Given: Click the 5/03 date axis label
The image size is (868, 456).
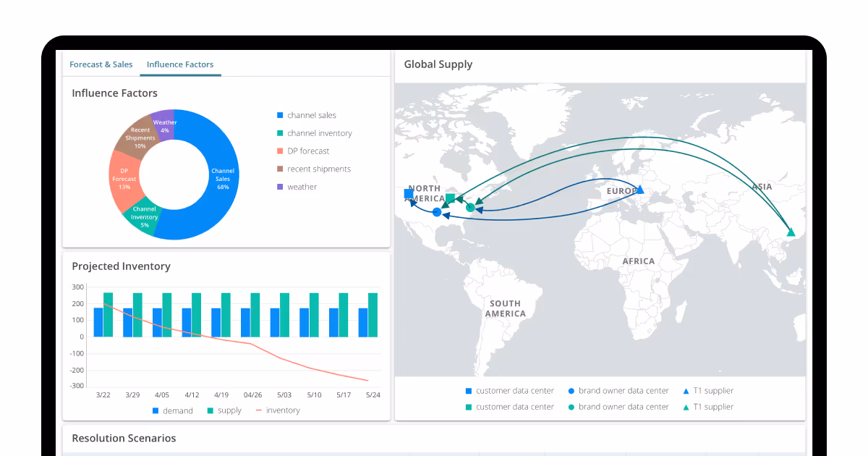Looking at the screenshot, I should (284, 395).
